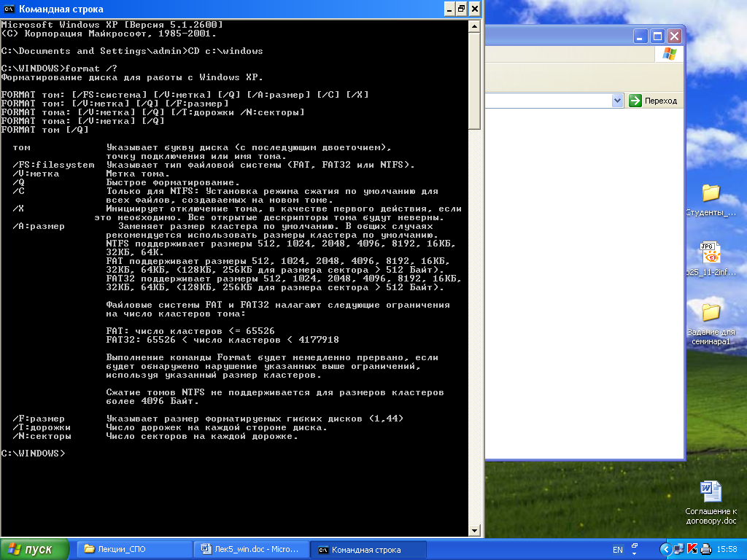Minimize the command prompt window

tap(449, 9)
